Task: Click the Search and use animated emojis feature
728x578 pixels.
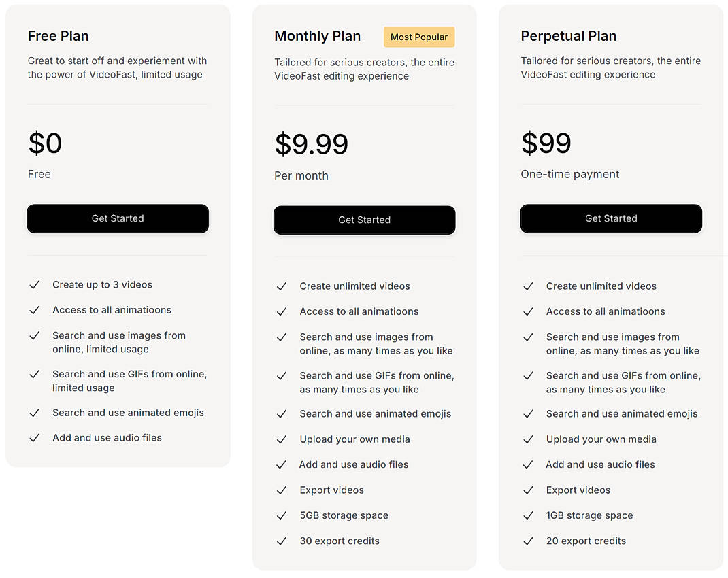Action: tap(128, 413)
